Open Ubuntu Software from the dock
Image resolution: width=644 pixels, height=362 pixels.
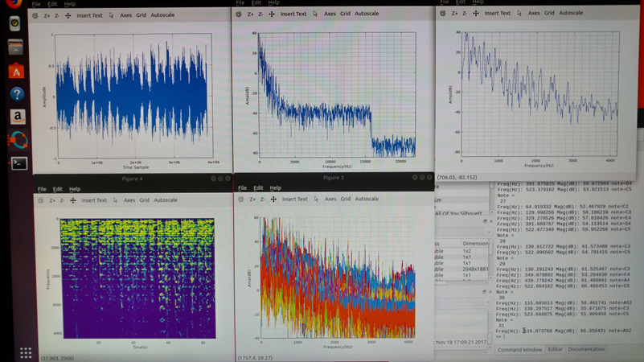click(x=17, y=71)
